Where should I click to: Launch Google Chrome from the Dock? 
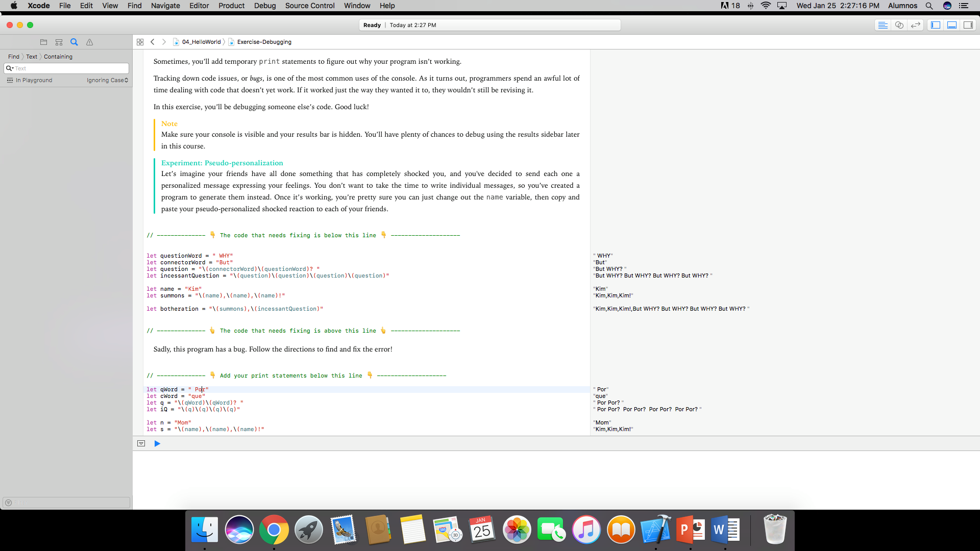coord(274,530)
